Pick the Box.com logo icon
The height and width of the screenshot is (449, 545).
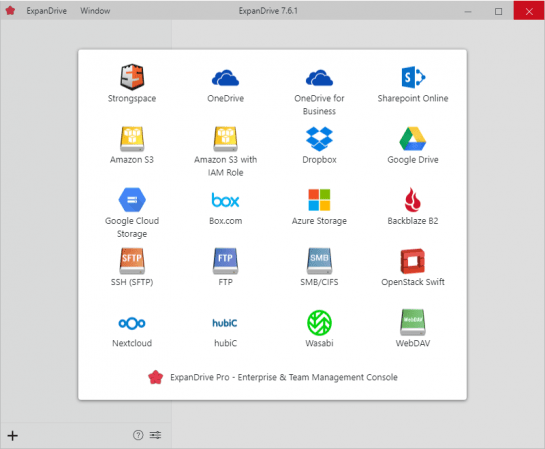[x=226, y=200]
